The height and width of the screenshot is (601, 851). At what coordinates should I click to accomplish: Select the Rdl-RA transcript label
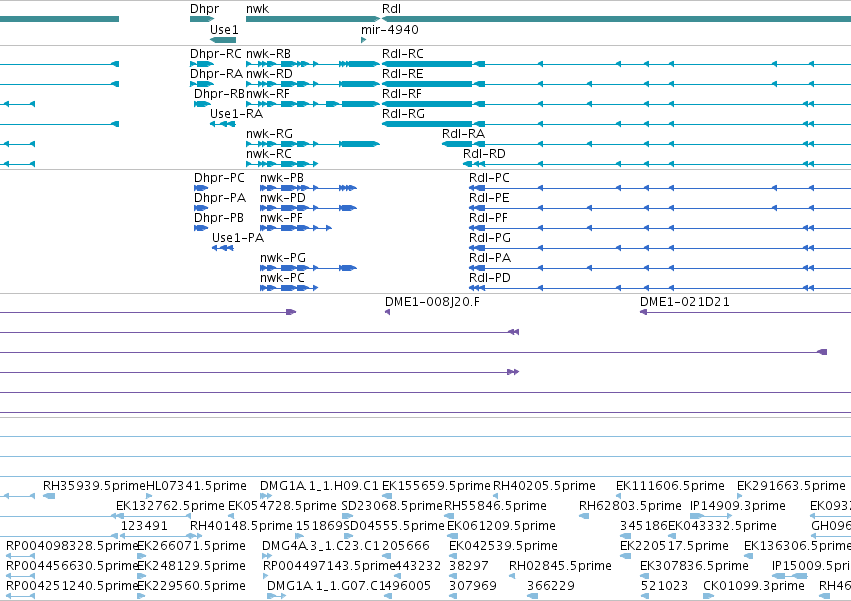coord(463,134)
